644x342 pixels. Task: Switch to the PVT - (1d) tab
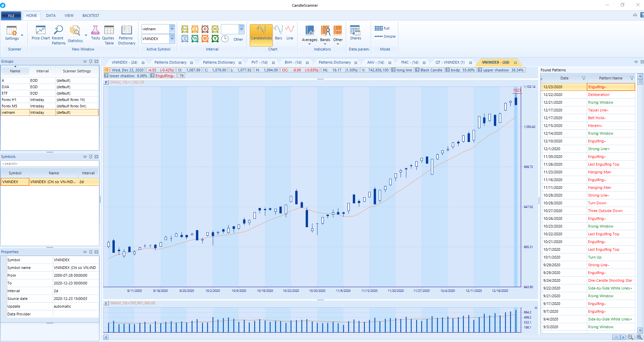coord(259,62)
